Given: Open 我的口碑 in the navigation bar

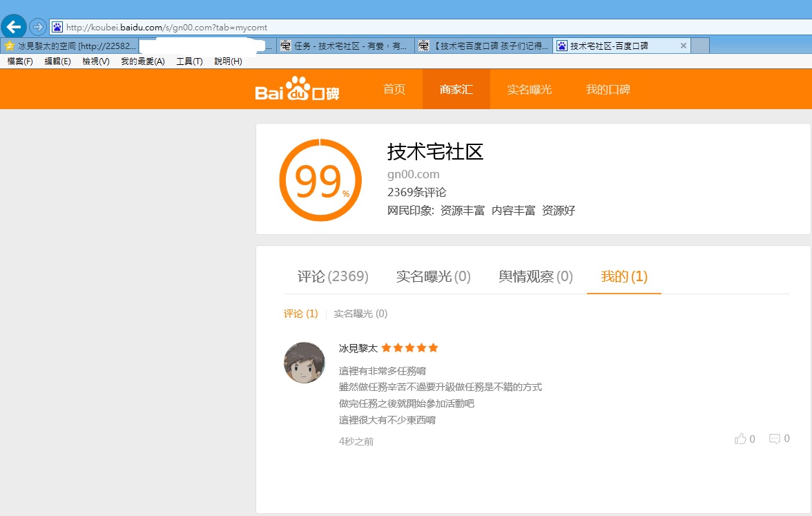Looking at the screenshot, I should [x=608, y=90].
